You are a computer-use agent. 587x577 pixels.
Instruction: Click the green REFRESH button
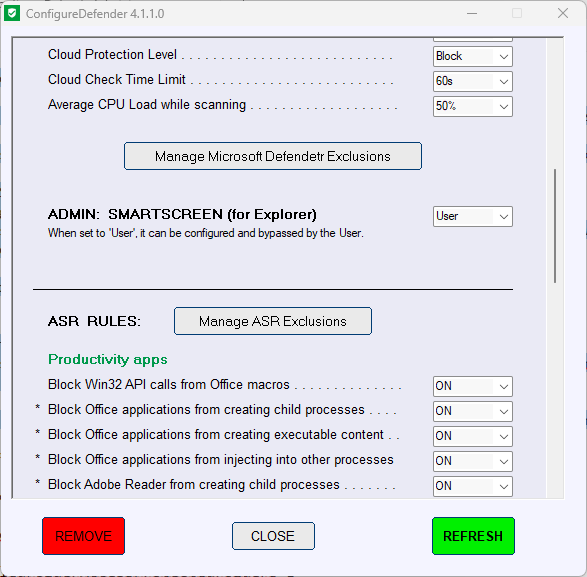tap(473, 536)
